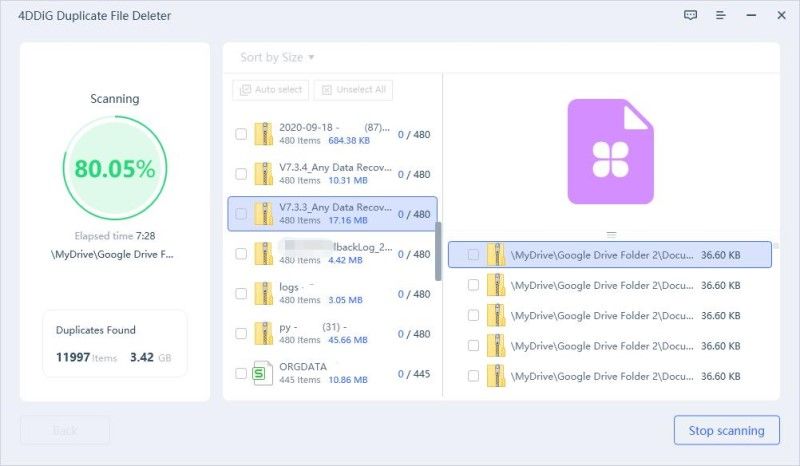800x466 pixels.
Task: Click the Unselect All button
Action: tap(353, 90)
